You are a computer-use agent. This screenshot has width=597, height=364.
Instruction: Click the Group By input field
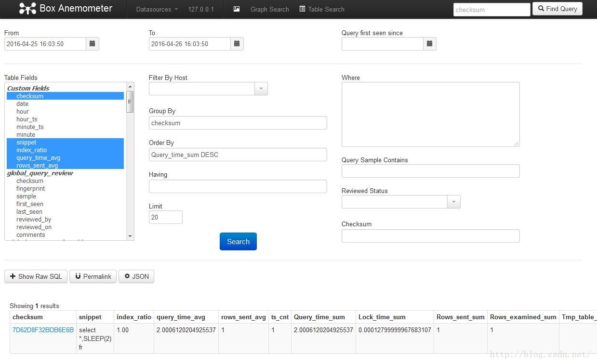click(238, 123)
